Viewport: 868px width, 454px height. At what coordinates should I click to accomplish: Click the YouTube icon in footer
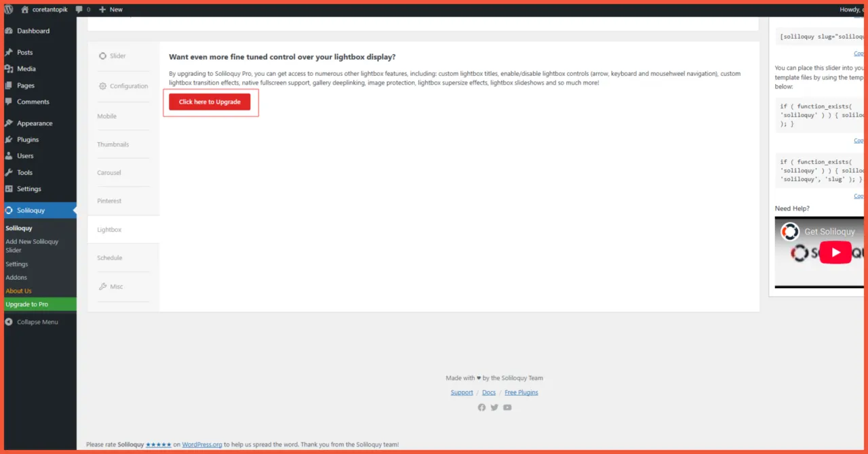(x=507, y=407)
